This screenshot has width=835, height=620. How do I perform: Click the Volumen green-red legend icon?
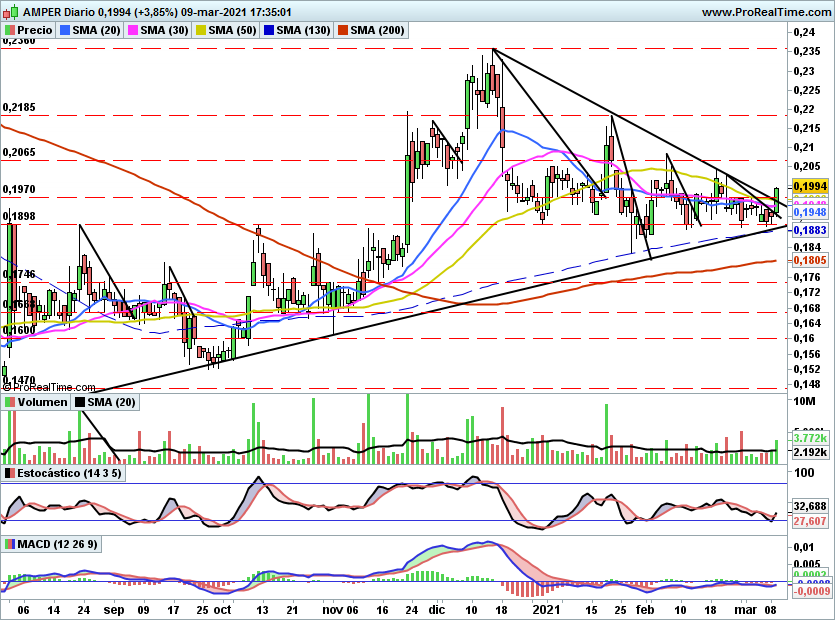click(10, 402)
